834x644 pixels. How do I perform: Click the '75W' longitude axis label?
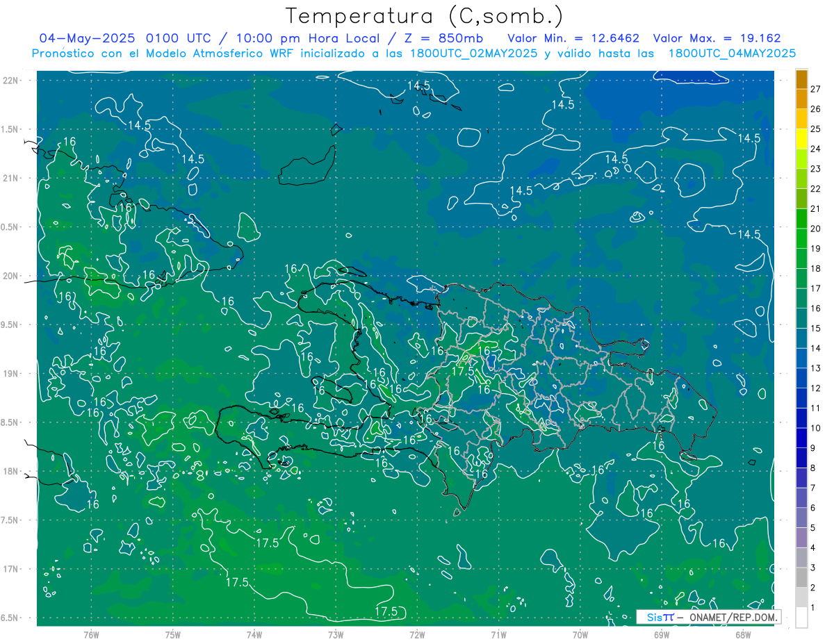[172, 635]
